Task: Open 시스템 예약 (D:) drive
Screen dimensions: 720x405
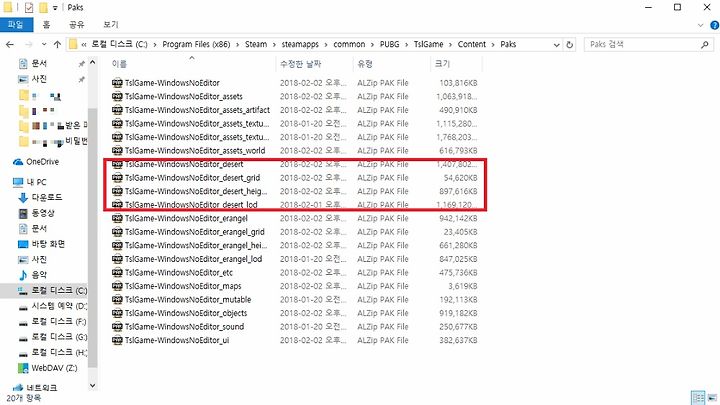Action: point(52,306)
